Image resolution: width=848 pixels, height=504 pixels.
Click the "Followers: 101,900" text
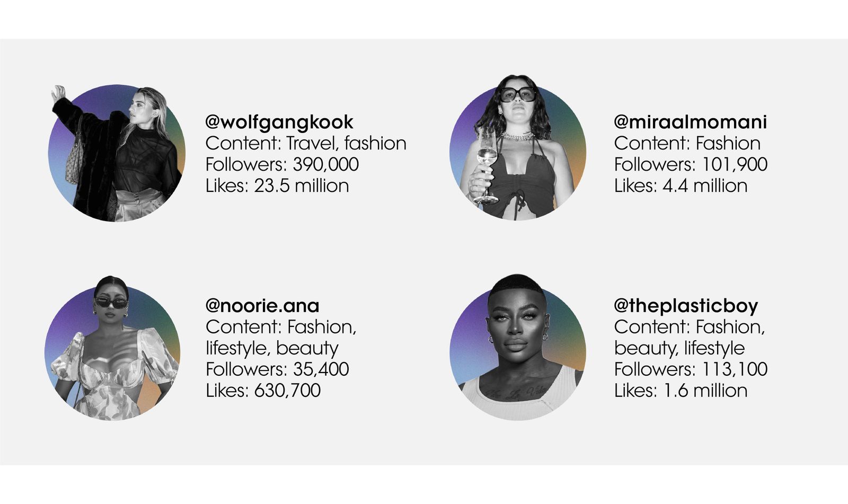[x=691, y=165]
